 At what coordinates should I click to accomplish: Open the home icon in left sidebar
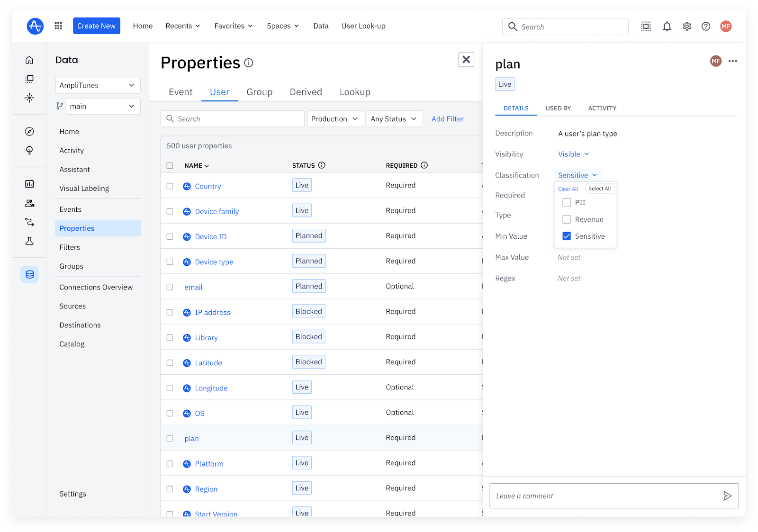point(29,60)
